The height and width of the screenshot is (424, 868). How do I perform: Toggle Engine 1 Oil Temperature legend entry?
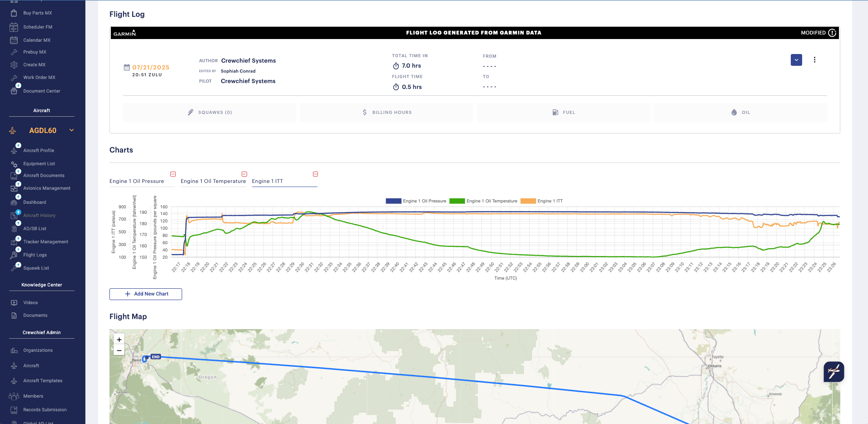point(483,201)
